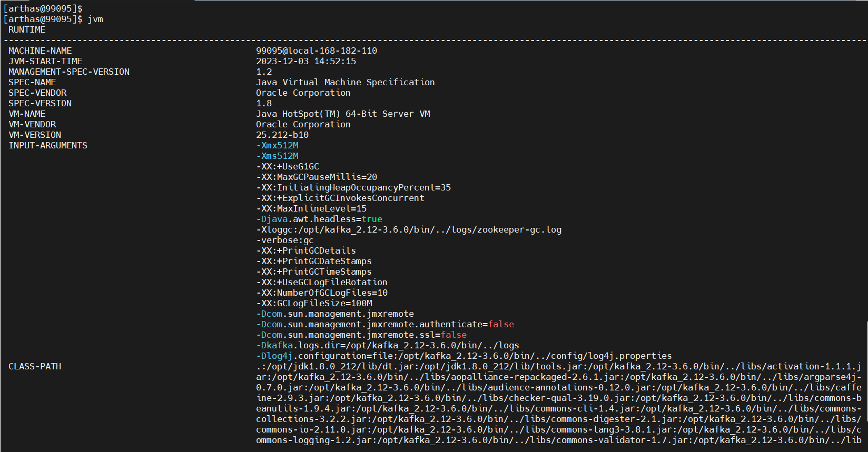The image size is (868, 452).
Task: Select the VM-VERSION label
Action: [35, 135]
